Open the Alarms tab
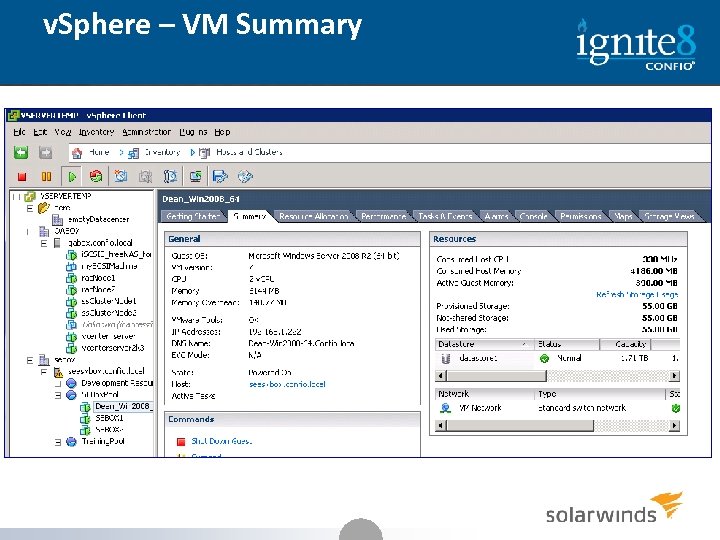720x540 pixels. [x=496, y=216]
